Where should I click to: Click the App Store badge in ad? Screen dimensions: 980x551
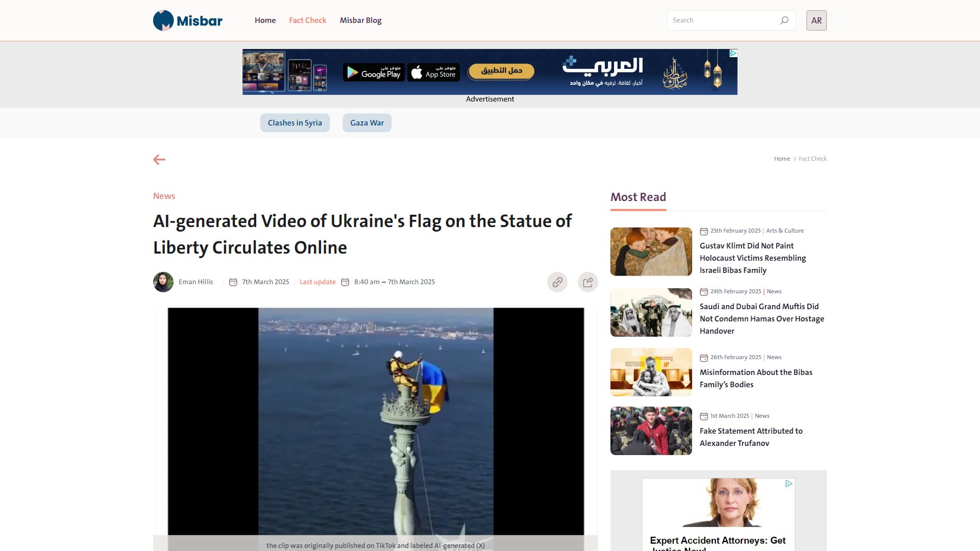pos(434,72)
